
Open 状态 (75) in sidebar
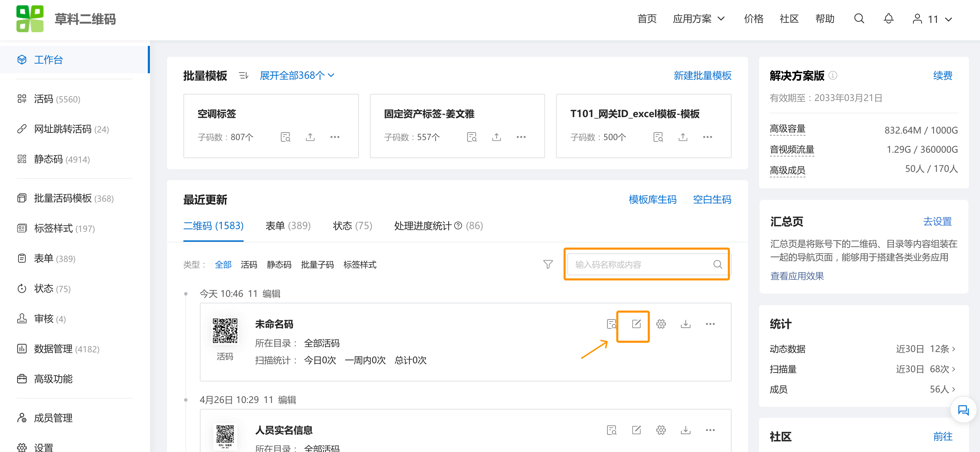[x=52, y=289]
